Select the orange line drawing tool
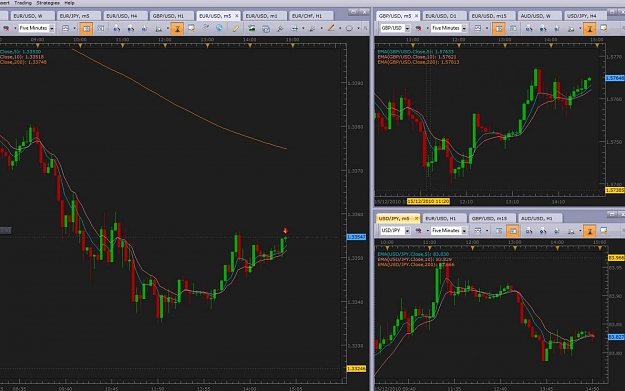The image size is (625, 391). tap(331, 28)
